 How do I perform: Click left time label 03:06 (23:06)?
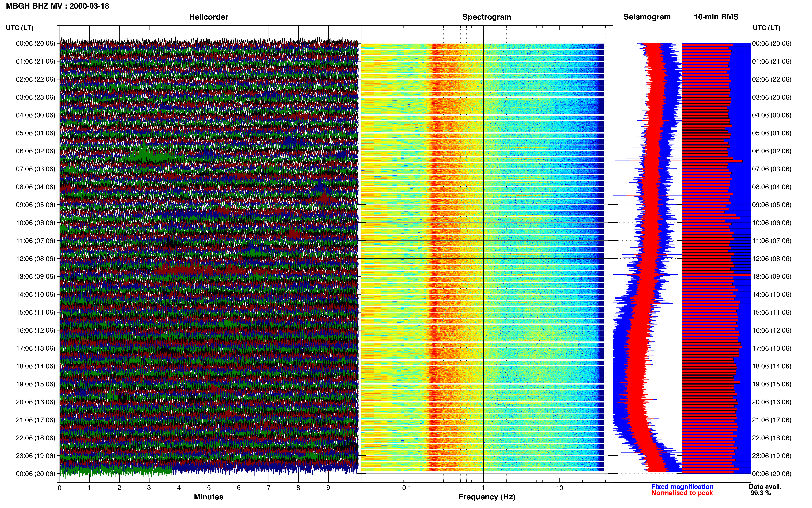click(36, 97)
